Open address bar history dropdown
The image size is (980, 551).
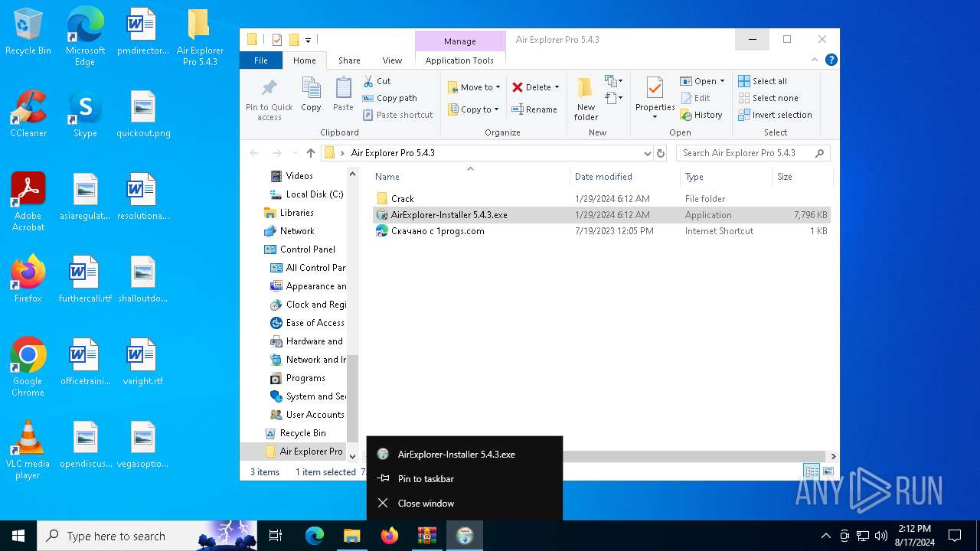tap(648, 153)
